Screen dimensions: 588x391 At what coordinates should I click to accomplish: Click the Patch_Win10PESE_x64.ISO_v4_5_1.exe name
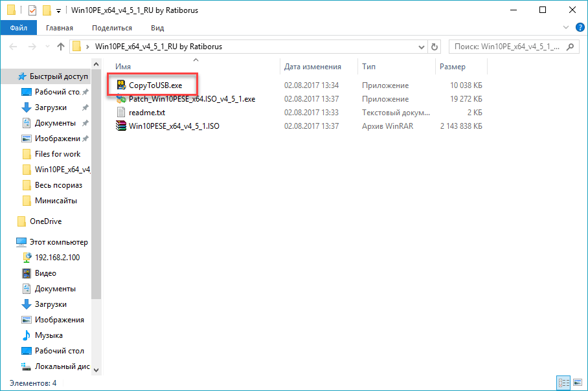click(192, 99)
